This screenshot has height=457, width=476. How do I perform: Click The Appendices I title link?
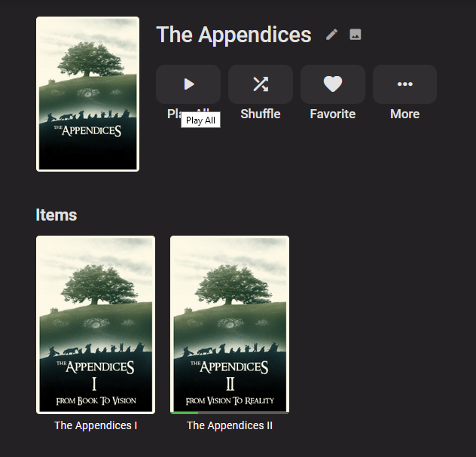click(x=96, y=425)
